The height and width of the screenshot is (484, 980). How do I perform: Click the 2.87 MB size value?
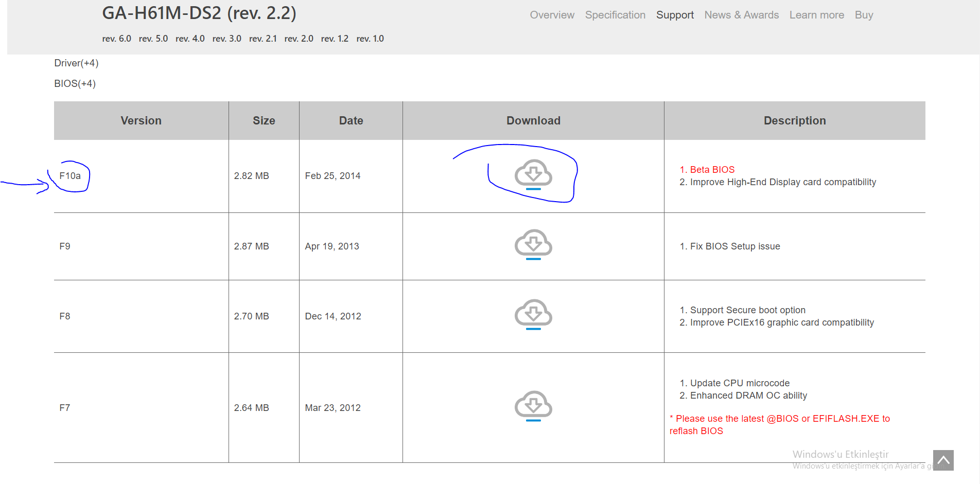click(251, 246)
